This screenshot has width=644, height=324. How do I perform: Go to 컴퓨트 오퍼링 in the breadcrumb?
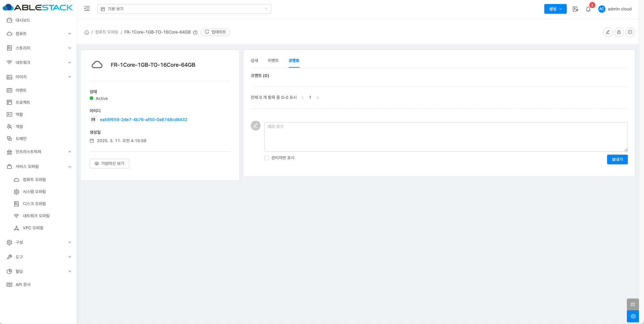click(107, 32)
